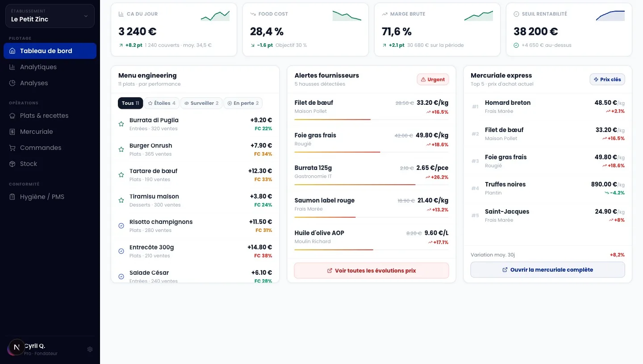
Task: Click the N avatar badge in the sidebar footer
Action: [17, 347]
